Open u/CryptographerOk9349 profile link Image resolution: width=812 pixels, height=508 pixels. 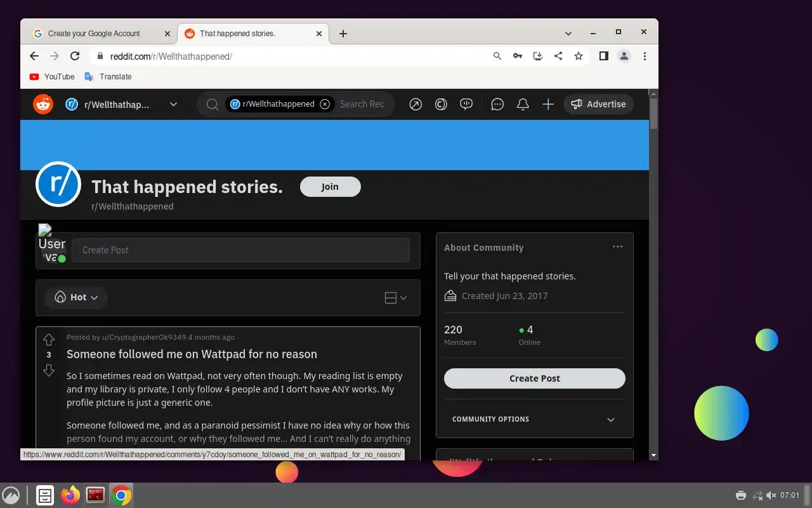click(144, 337)
